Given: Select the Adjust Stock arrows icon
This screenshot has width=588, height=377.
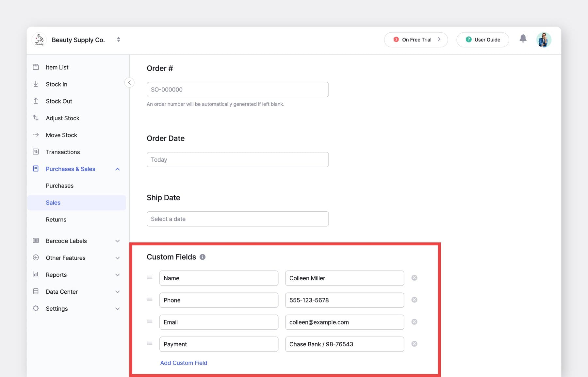Looking at the screenshot, I should pyautogui.click(x=36, y=118).
